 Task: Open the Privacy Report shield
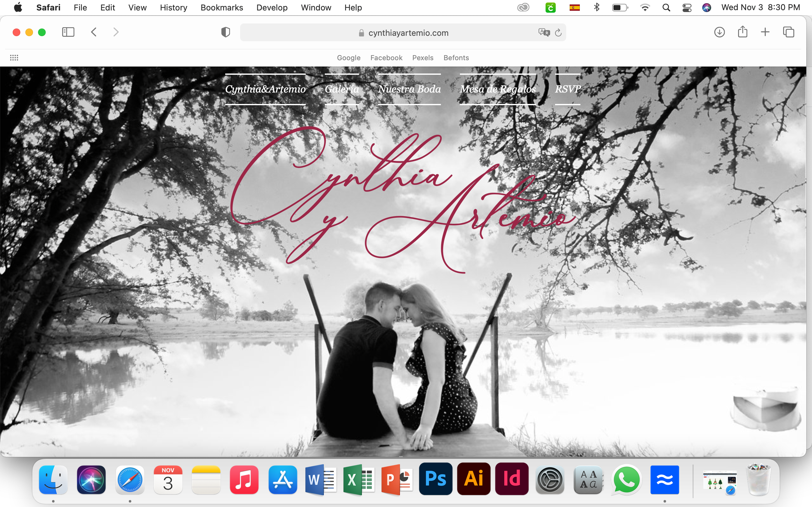[225, 32]
